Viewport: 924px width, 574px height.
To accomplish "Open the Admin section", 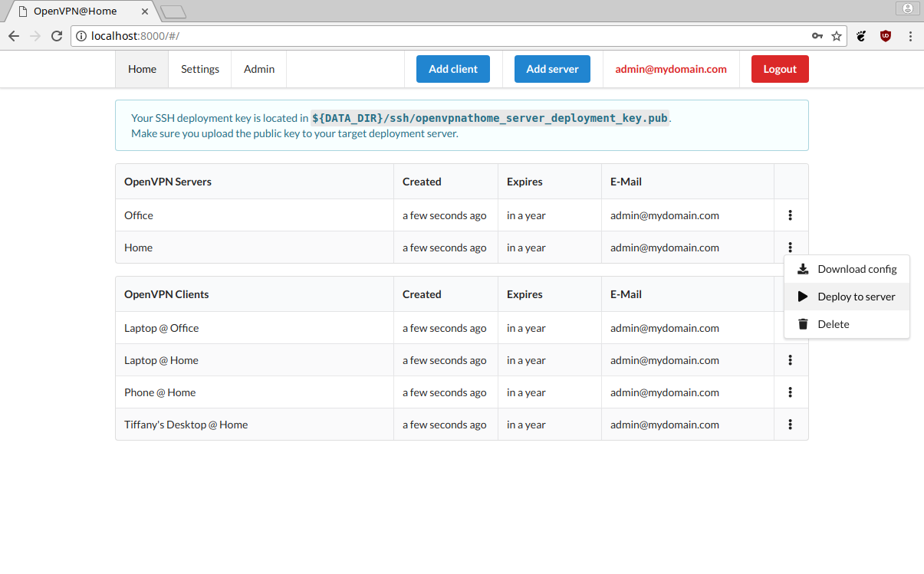I will click(258, 68).
